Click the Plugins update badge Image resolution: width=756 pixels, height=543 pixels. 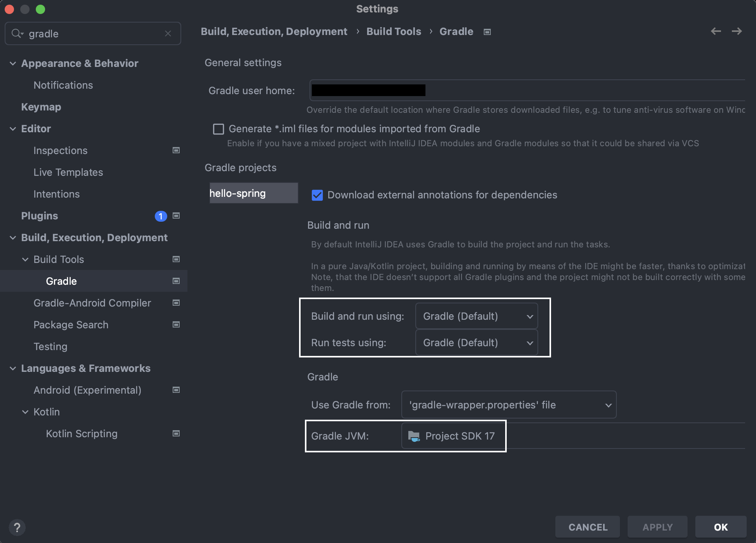(161, 216)
